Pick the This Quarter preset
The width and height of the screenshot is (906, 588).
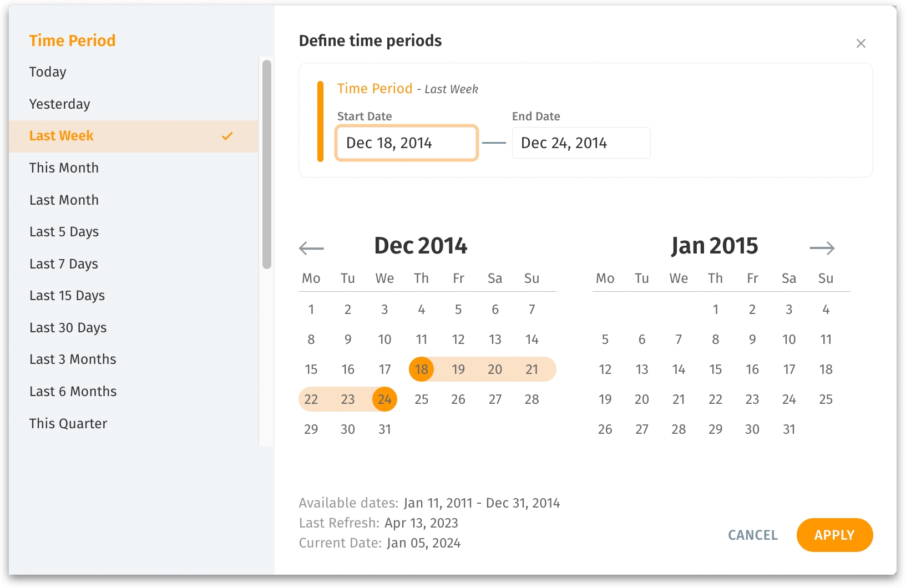click(x=68, y=424)
